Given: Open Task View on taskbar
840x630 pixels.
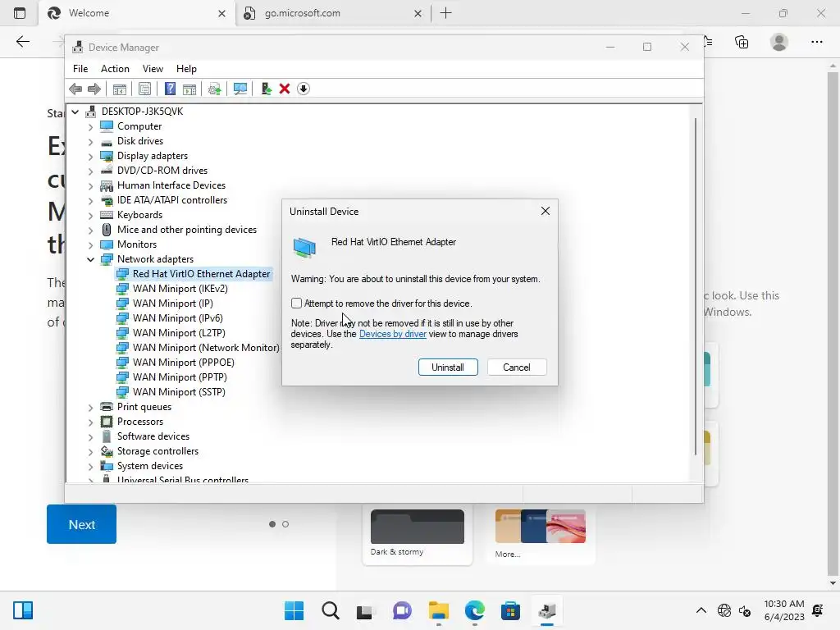Looking at the screenshot, I should [x=365, y=610].
